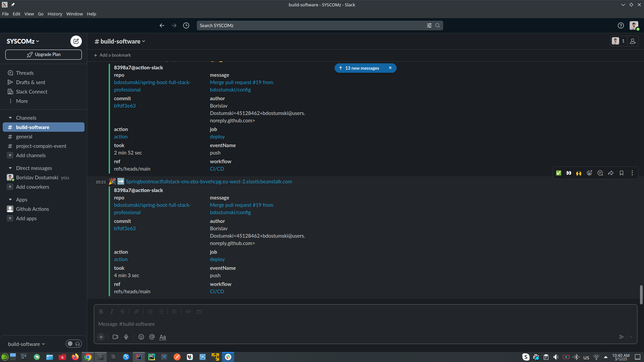Viewport: 644px width, 362px height.
Task: Click reply in thread icon
Action: [600, 173]
